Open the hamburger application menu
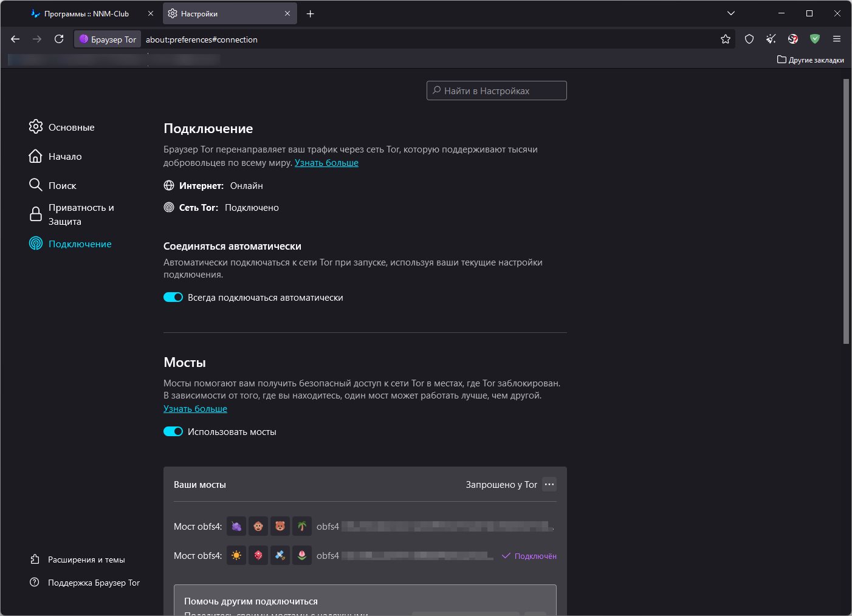 coord(837,39)
